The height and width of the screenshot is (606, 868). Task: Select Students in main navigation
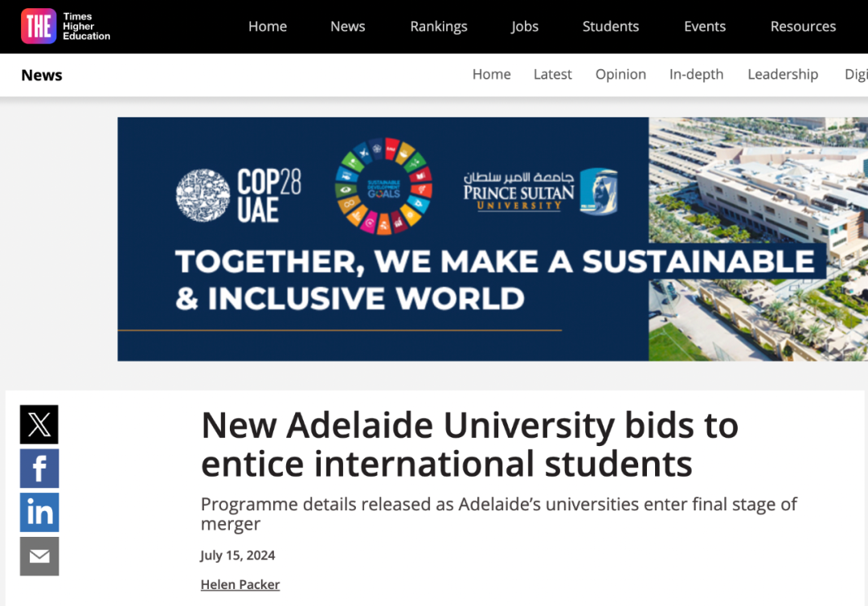[611, 27]
